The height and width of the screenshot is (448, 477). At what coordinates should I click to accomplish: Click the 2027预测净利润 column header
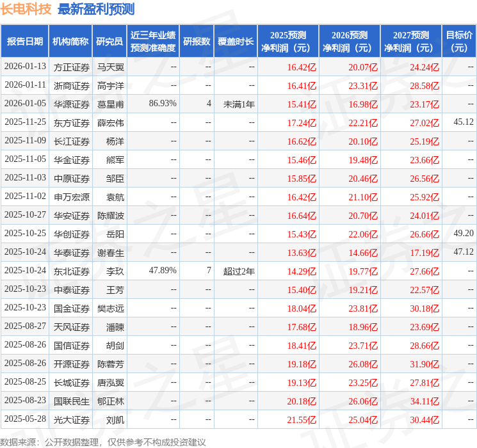[411, 42]
